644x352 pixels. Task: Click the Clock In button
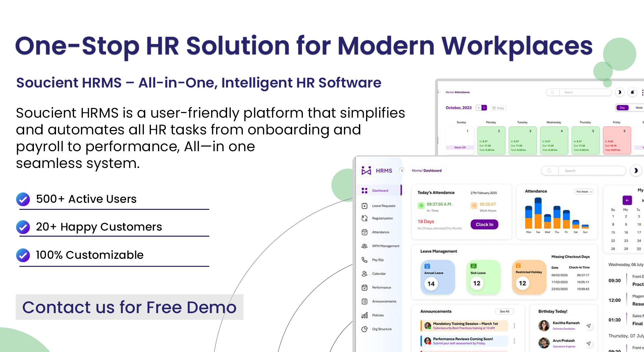pos(484,224)
